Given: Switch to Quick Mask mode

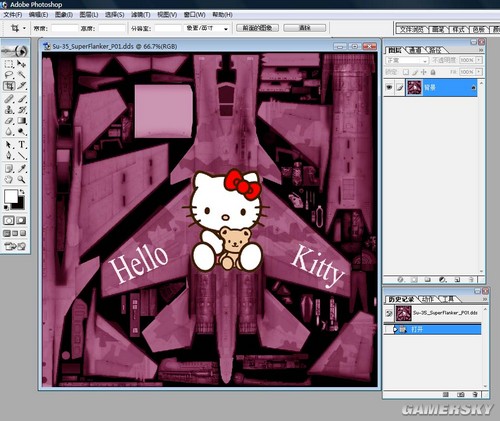Looking at the screenshot, I should pos(21,220).
